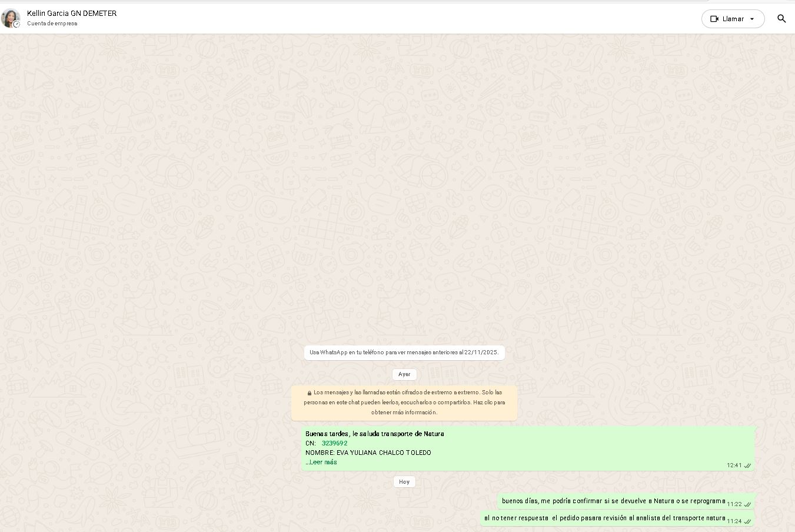Expand the Llamar dropdown arrow

pos(752,19)
